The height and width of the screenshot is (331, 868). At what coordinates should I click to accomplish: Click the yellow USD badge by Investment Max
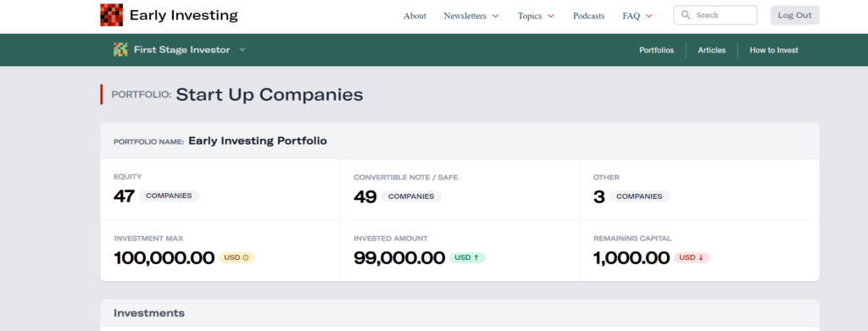click(236, 257)
